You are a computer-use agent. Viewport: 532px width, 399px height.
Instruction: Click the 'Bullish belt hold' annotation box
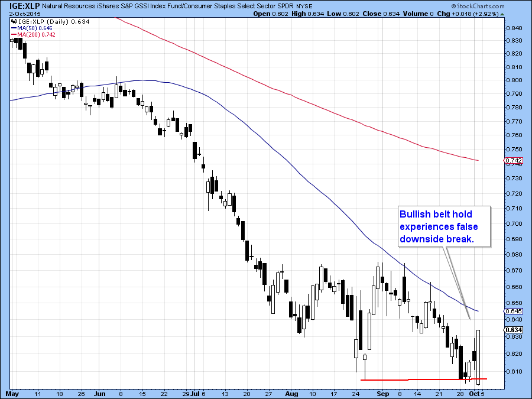point(444,226)
